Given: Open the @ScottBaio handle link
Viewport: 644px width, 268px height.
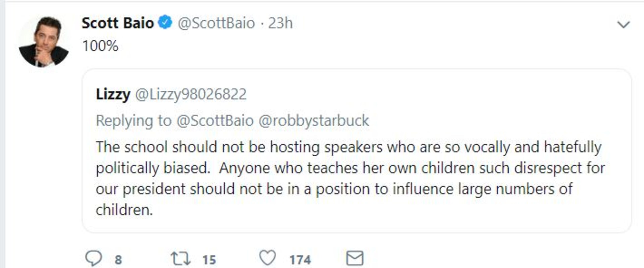Looking at the screenshot, I should click(216, 23).
